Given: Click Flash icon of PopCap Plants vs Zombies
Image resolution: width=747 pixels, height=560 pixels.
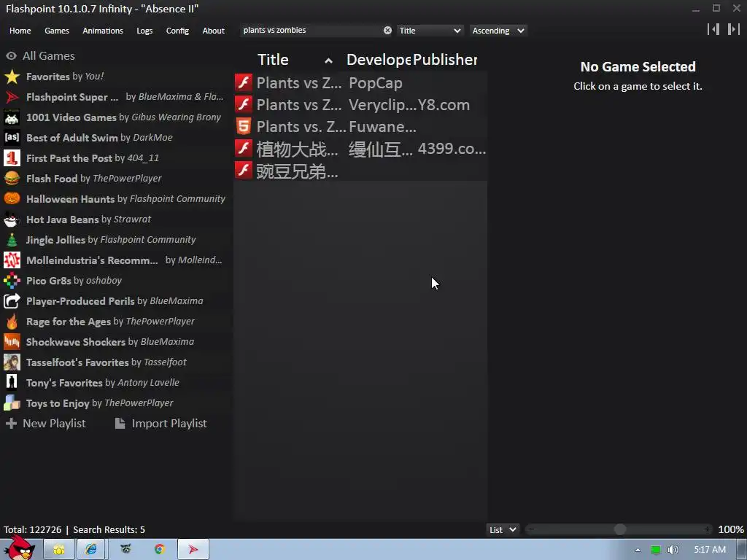Looking at the screenshot, I should (244, 82).
